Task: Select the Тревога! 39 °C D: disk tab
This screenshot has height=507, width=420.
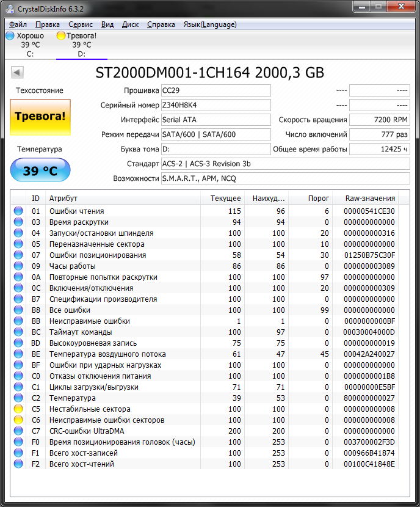Action: (81, 45)
